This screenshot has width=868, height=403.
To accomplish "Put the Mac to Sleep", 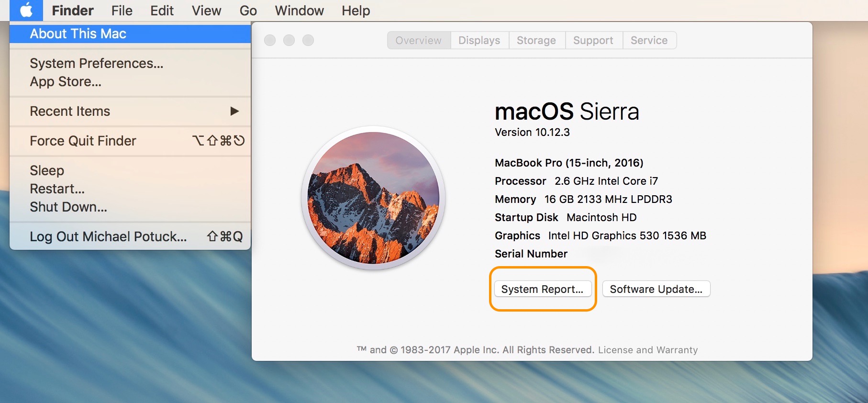I will 130,170.
